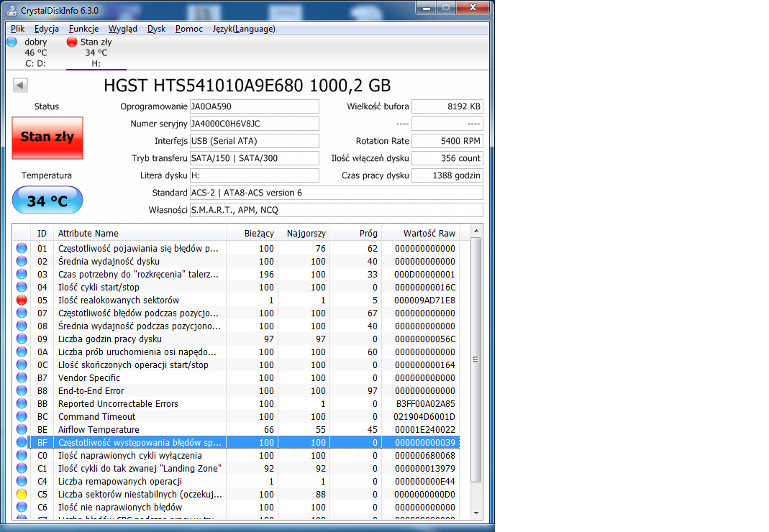
Task: Click the Attribute Name column header
Action: [140, 234]
